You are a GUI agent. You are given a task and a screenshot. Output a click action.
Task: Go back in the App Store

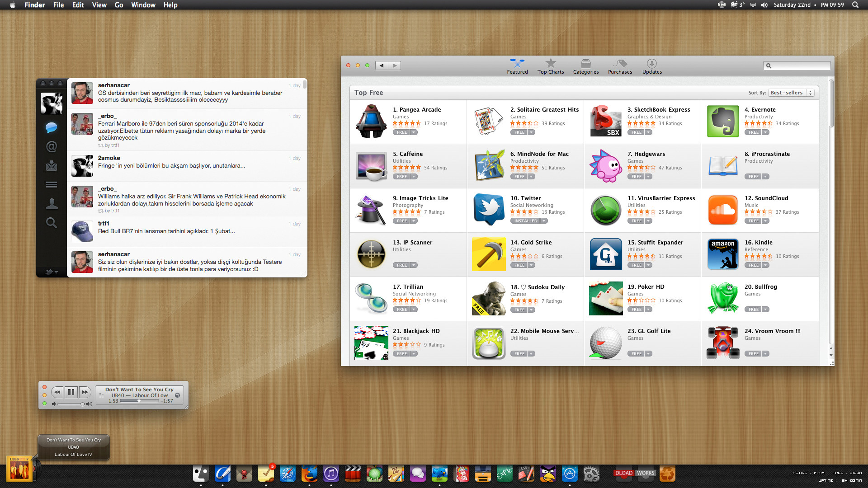click(382, 66)
